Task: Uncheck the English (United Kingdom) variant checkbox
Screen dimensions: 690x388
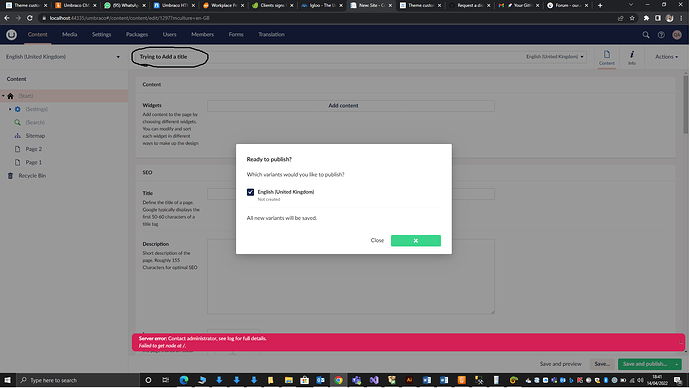Action: 250,192
